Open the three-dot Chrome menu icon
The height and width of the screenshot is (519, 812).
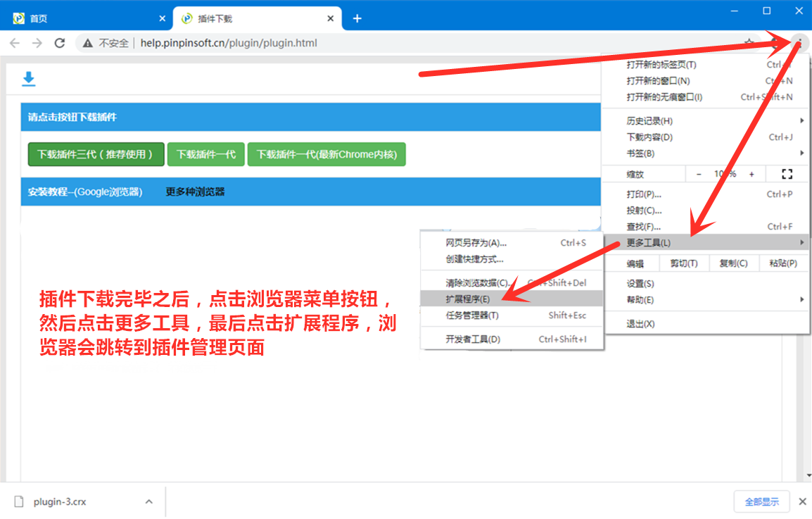pos(799,43)
